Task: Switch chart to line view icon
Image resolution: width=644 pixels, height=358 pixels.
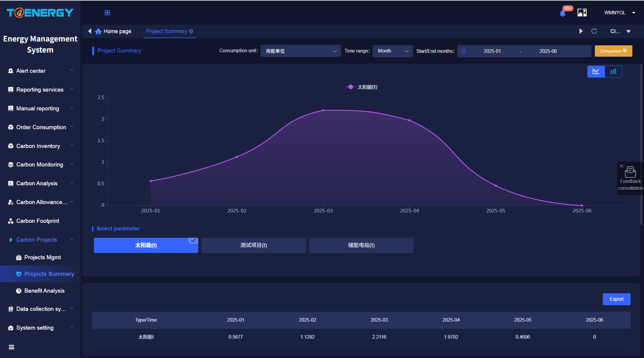Action: point(596,71)
